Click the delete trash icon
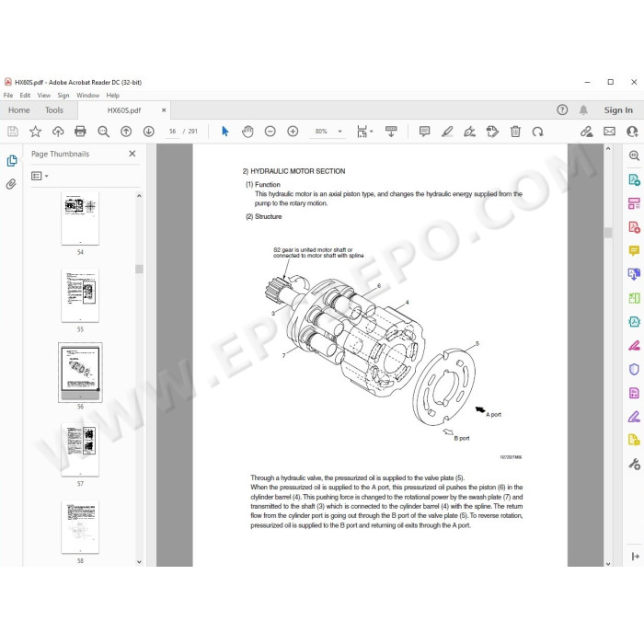Screen dimensions: 644x644 (515, 132)
